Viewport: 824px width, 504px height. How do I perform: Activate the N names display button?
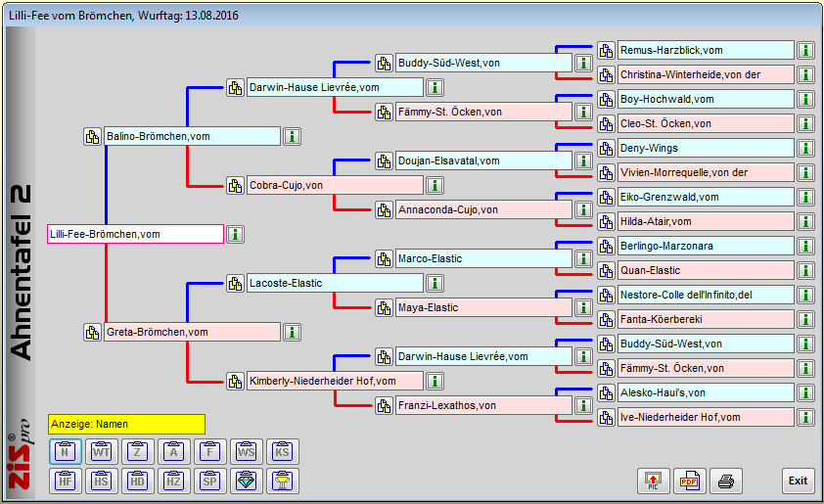click(65, 451)
